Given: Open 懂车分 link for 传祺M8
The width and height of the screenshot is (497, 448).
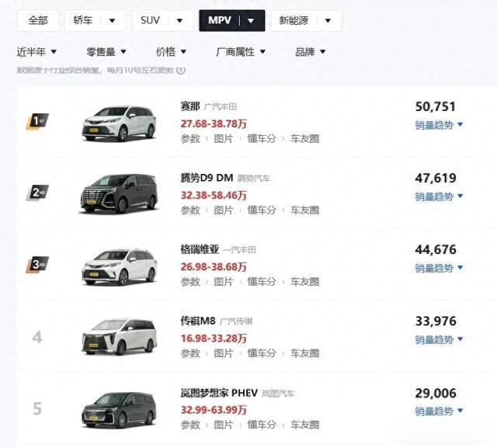Looking at the screenshot, I should pos(262,353).
